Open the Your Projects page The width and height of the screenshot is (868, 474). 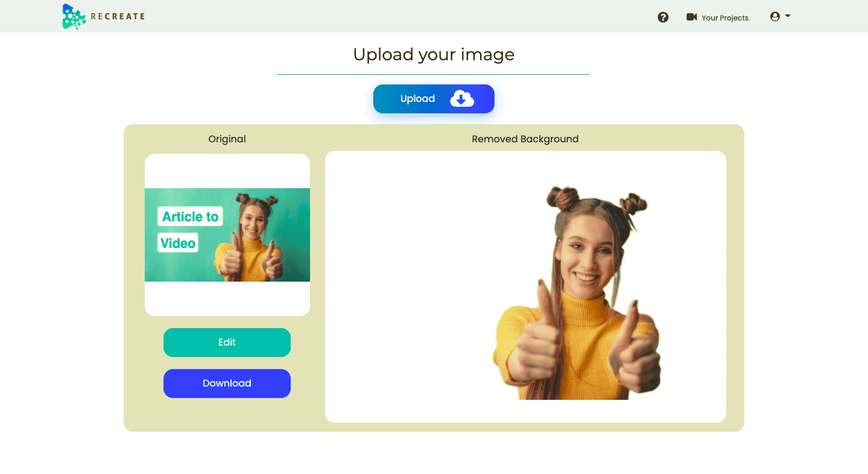(x=724, y=18)
